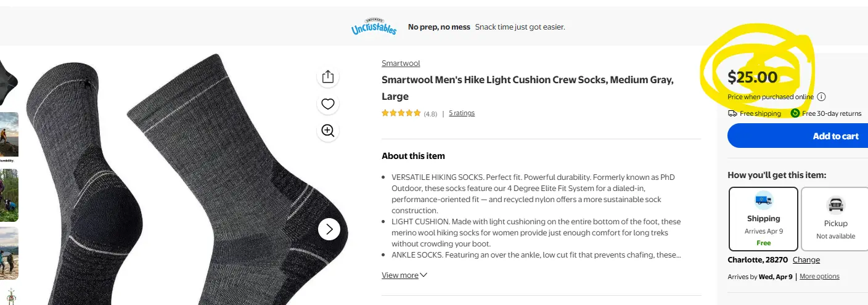Add item to favorites with heart icon
The width and height of the screenshot is (868, 305).
328,104
